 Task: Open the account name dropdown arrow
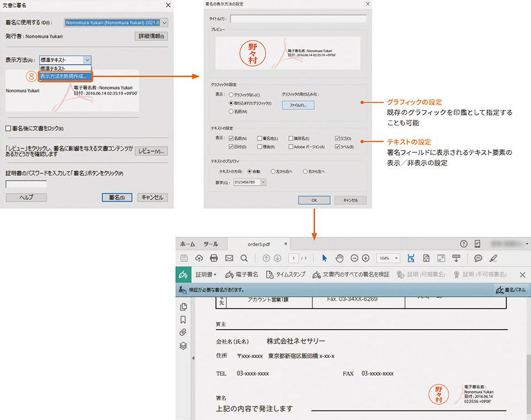[527, 244]
